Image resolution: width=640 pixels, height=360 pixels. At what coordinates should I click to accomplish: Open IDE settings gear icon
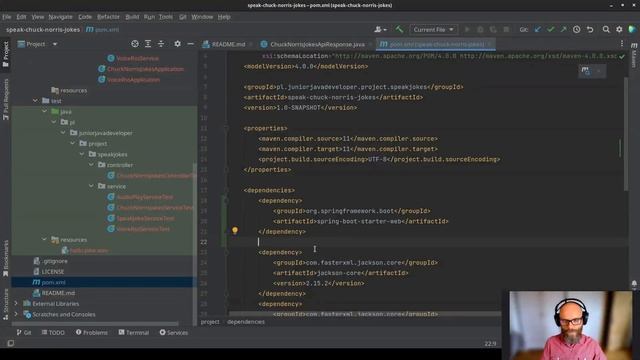coord(619,29)
